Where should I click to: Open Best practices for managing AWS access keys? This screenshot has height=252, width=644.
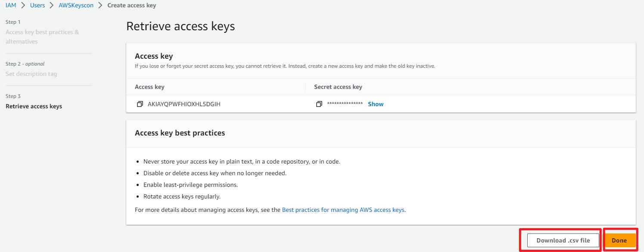[x=343, y=210]
